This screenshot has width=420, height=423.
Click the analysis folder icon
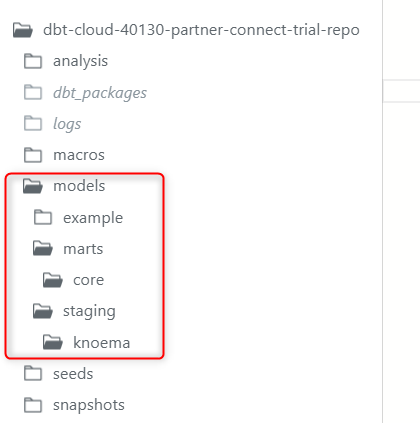(33, 61)
